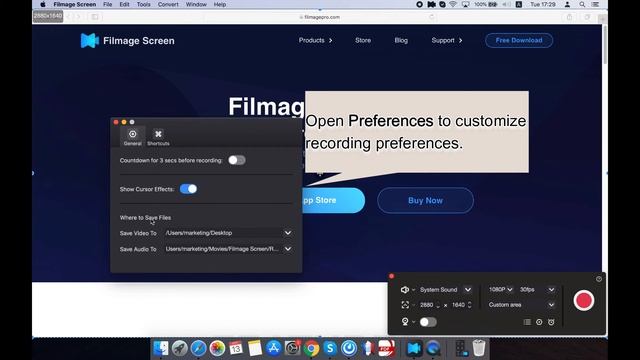This screenshot has width=640, height=360.
Task: Click the App Store download button
Action: click(334, 200)
